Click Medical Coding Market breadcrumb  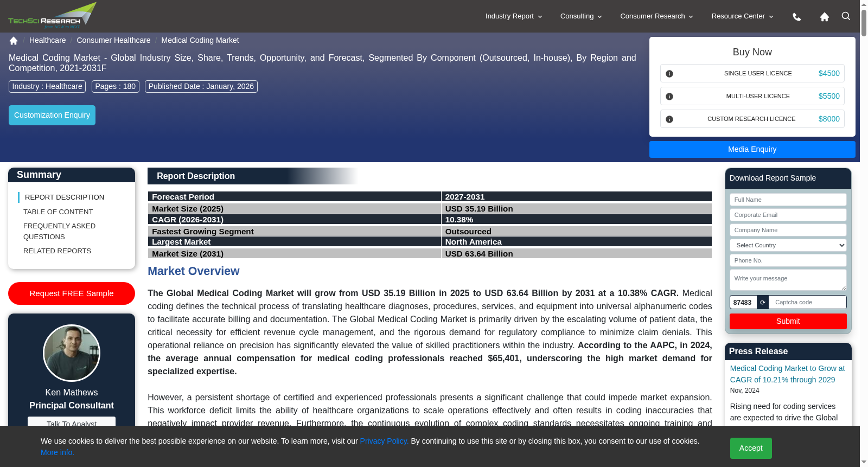pos(200,40)
